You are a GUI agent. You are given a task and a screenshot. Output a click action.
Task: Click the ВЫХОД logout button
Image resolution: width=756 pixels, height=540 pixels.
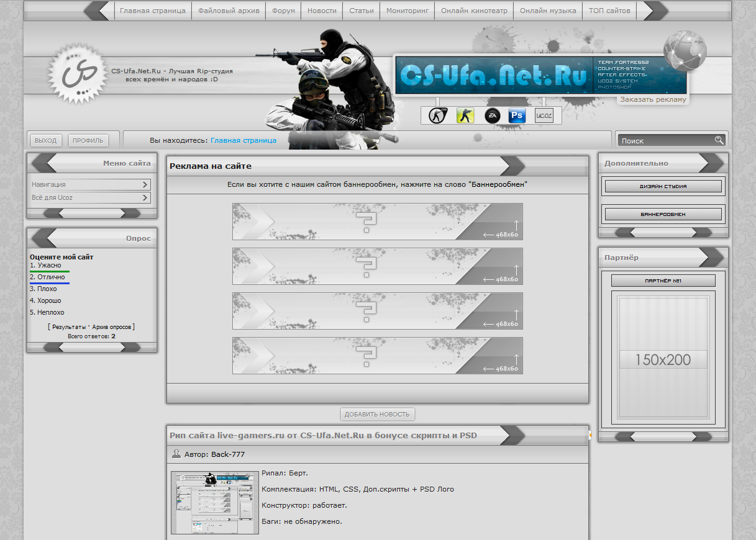pos(45,141)
